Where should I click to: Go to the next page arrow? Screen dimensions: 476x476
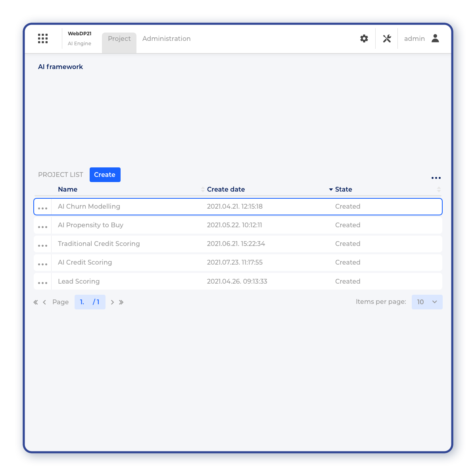[112, 302]
